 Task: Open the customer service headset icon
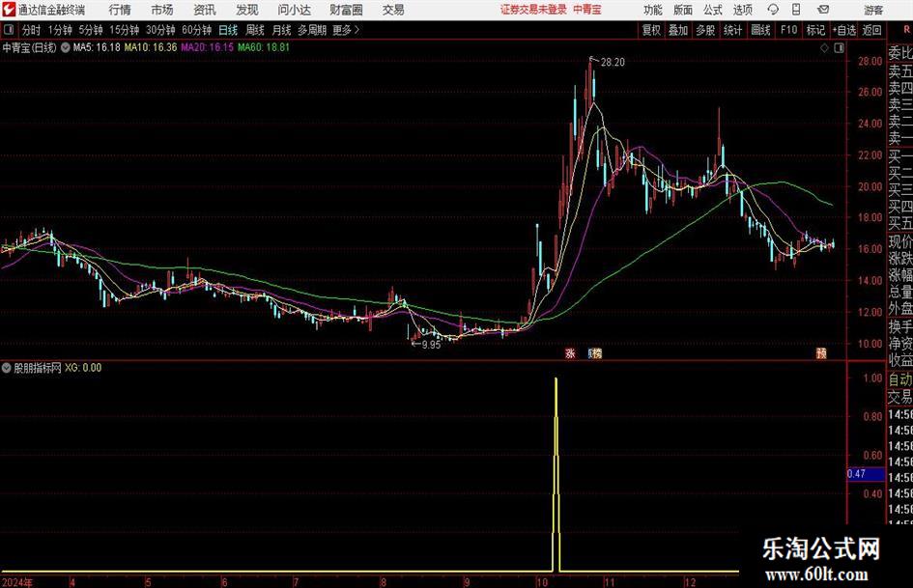[x=773, y=10]
